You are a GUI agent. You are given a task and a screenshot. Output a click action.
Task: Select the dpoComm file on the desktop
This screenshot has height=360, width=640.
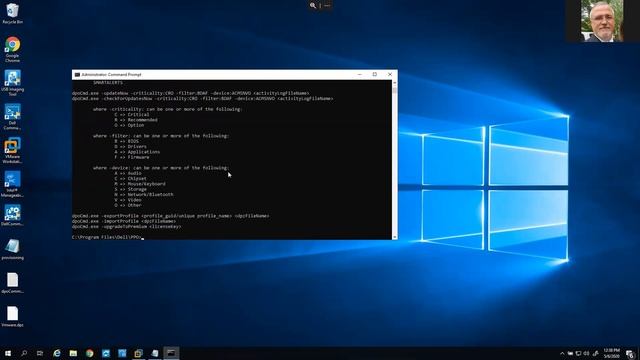point(13,283)
